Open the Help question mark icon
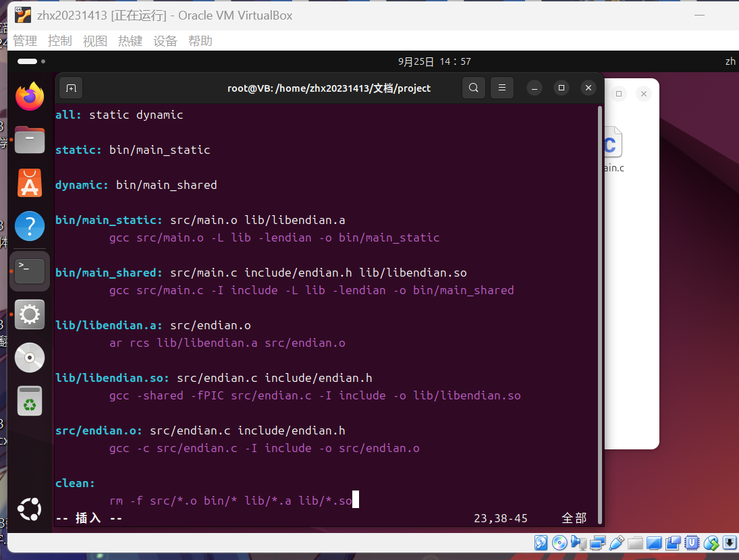The image size is (739, 560). click(x=30, y=226)
